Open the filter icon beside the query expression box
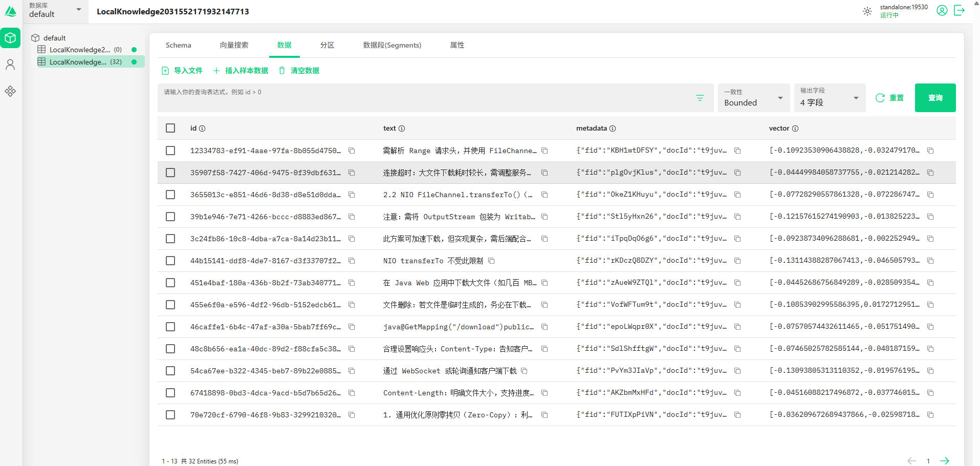The height and width of the screenshot is (466, 980). click(x=700, y=98)
